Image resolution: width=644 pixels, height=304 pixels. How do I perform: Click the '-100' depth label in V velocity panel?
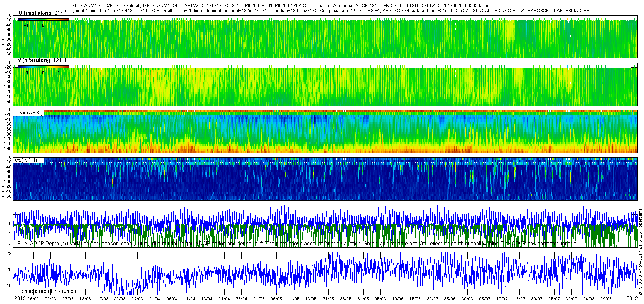pyautogui.click(x=6, y=87)
